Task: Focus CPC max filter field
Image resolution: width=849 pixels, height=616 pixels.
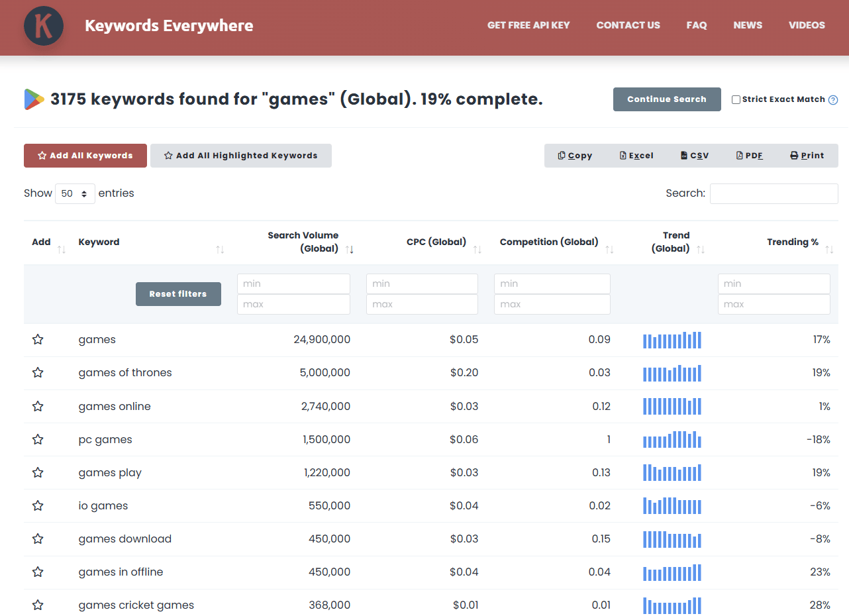Action: coord(422,304)
